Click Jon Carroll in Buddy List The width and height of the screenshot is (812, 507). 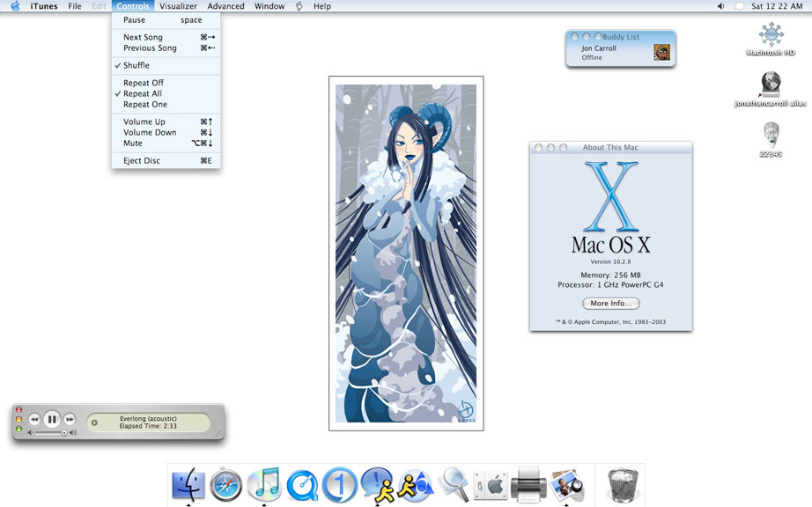pos(599,48)
